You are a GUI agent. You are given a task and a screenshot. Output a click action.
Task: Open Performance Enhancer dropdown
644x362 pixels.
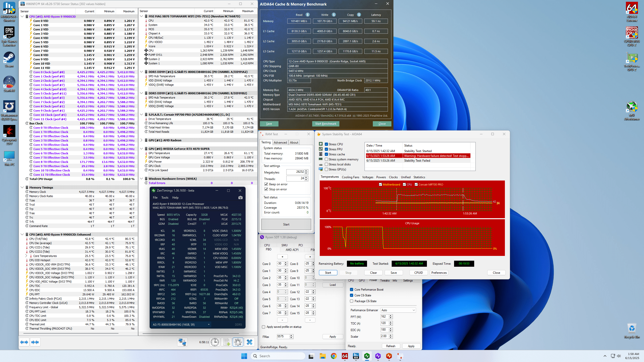[x=398, y=310]
